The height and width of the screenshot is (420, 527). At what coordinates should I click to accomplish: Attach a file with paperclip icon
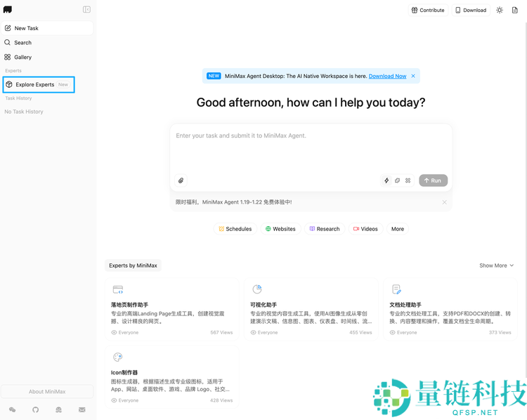coord(181,181)
